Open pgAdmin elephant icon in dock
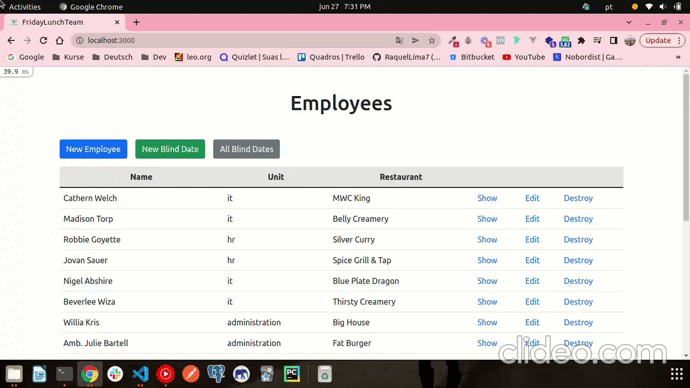The height and width of the screenshot is (388, 690). (x=216, y=374)
